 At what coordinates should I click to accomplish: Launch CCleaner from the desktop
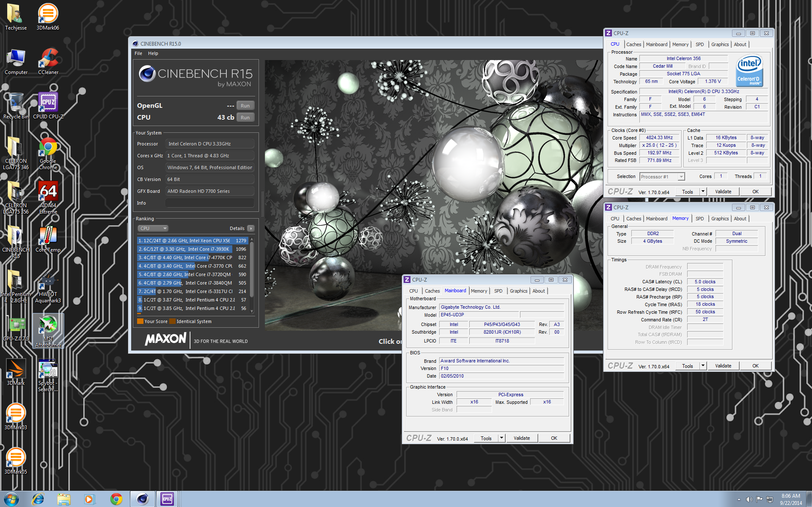[48, 62]
